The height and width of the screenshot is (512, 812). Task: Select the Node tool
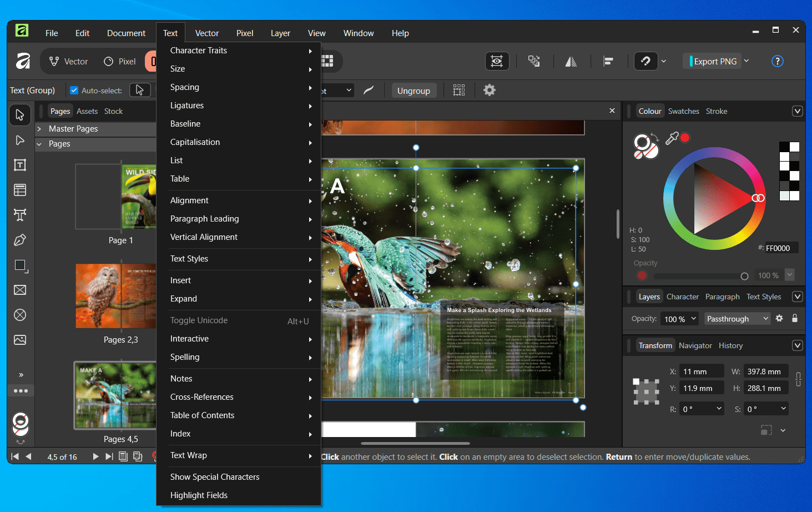tap(20, 140)
